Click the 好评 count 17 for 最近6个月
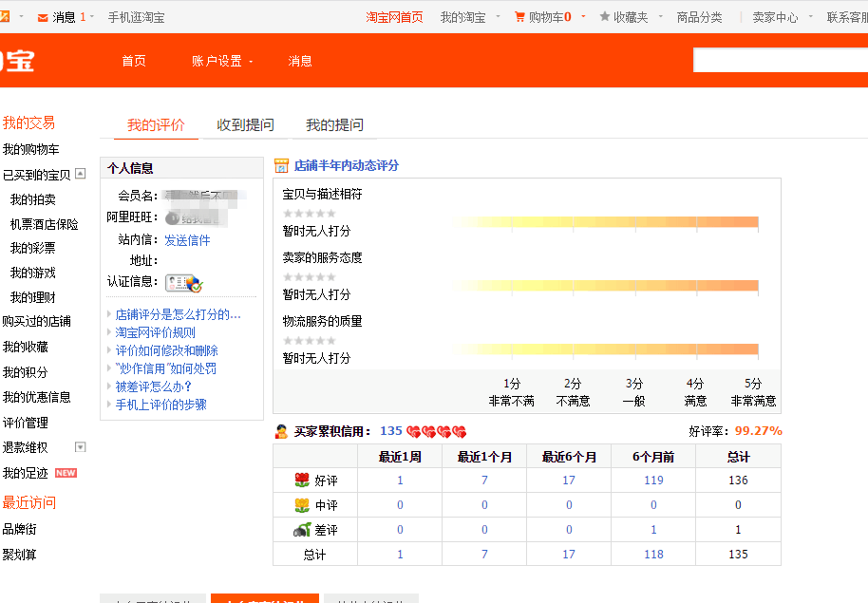Image resolution: width=868 pixels, height=603 pixels. click(x=569, y=481)
